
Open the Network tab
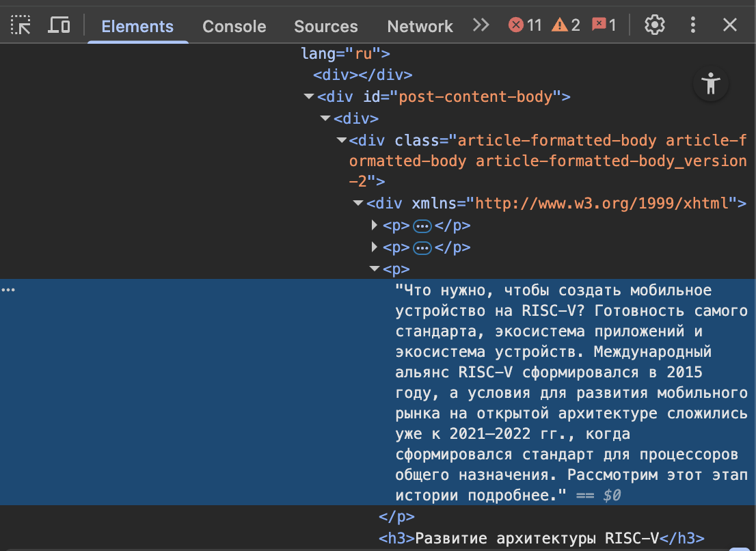[420, 27]
